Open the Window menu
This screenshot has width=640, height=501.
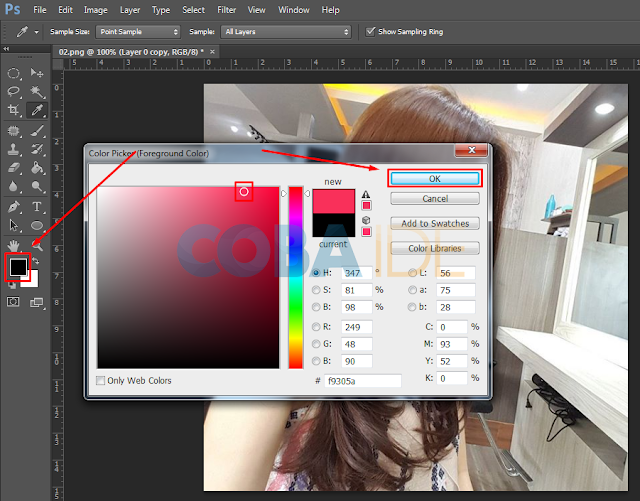point(294,10)
